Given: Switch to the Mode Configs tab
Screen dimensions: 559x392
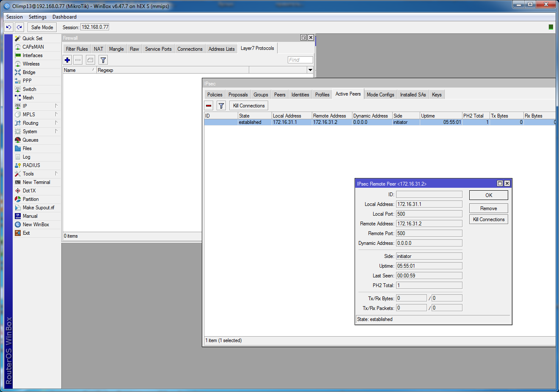Looking at the screenshot, I should (380, 95).
